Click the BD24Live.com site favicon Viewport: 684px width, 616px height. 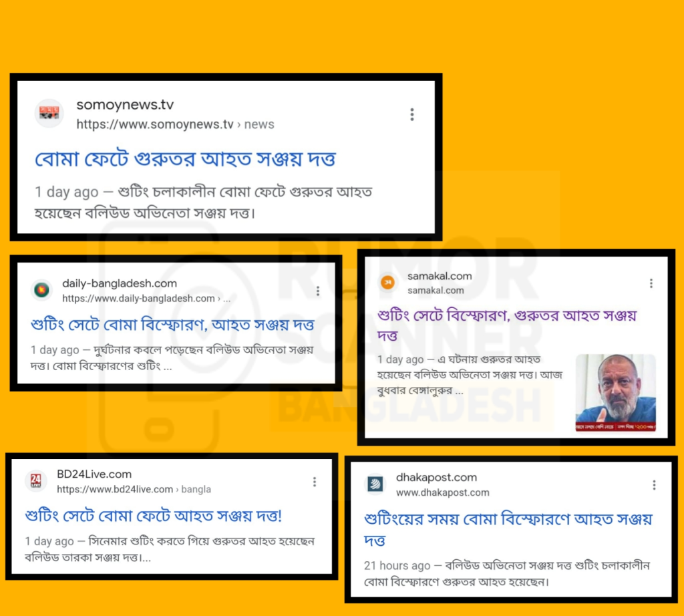pos(36,481)
